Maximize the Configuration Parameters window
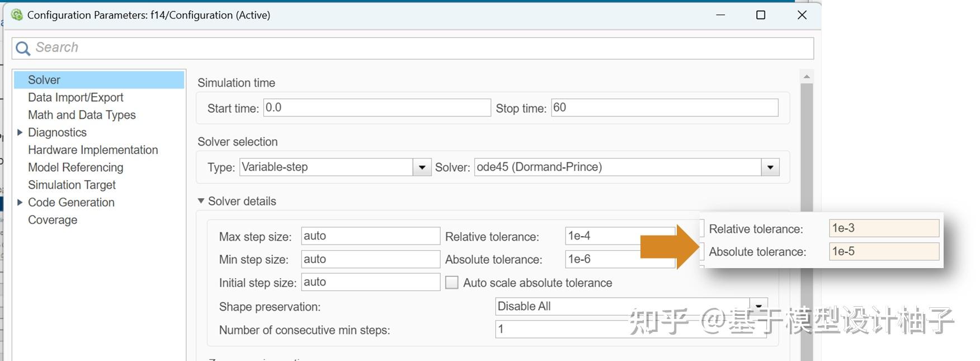 [760, 15]
